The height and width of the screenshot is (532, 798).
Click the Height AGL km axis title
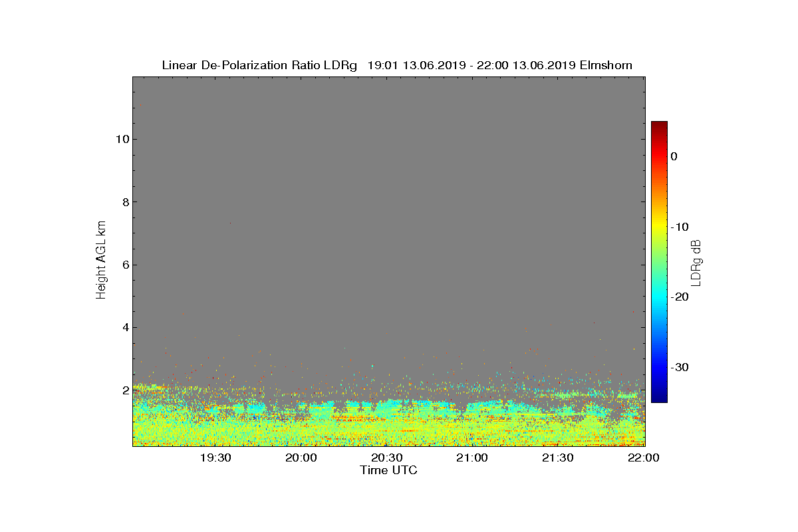pos(101,261)
